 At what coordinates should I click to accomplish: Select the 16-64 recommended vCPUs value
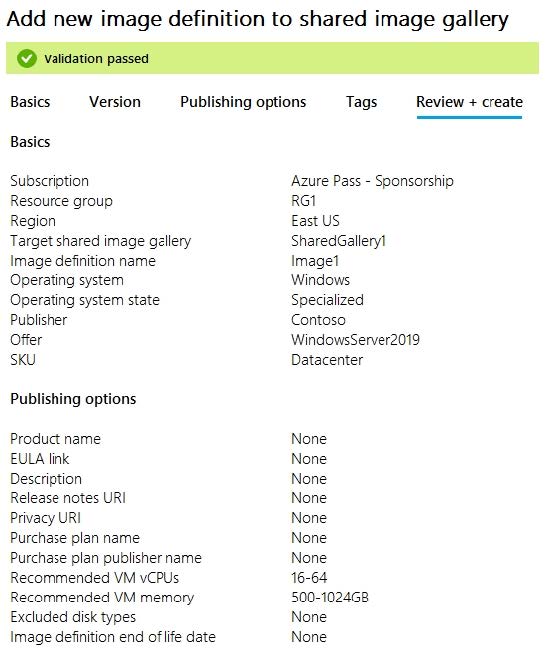pos(309,578)
